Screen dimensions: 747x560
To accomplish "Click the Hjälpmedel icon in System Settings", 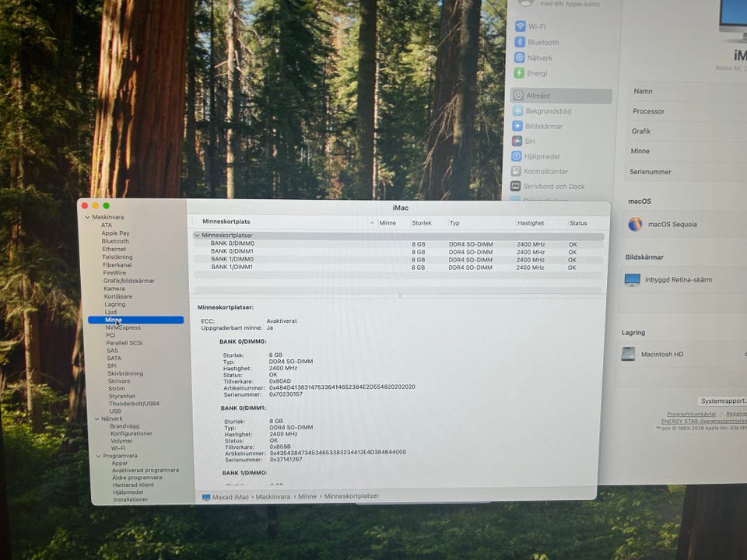I will click(x=517, y=156).
